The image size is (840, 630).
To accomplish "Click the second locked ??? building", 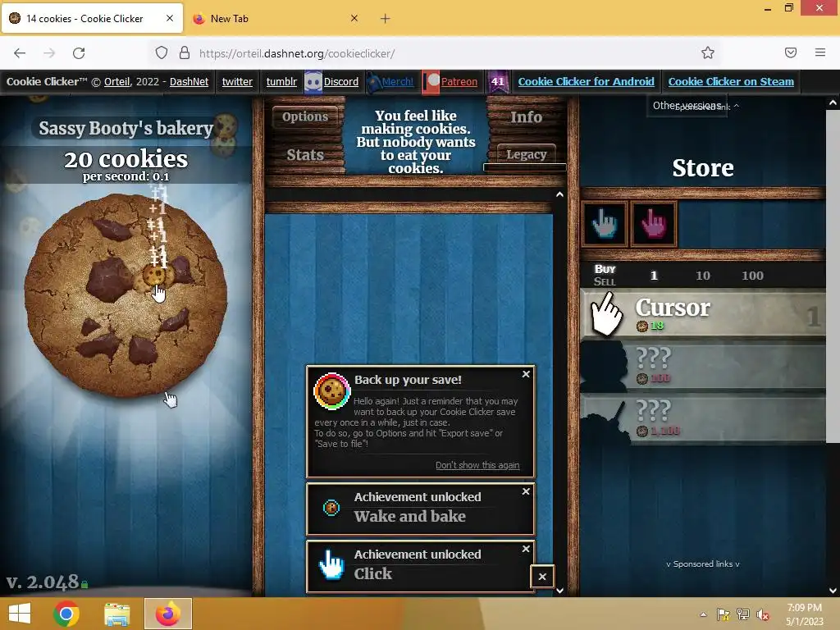I will point(703,418).
